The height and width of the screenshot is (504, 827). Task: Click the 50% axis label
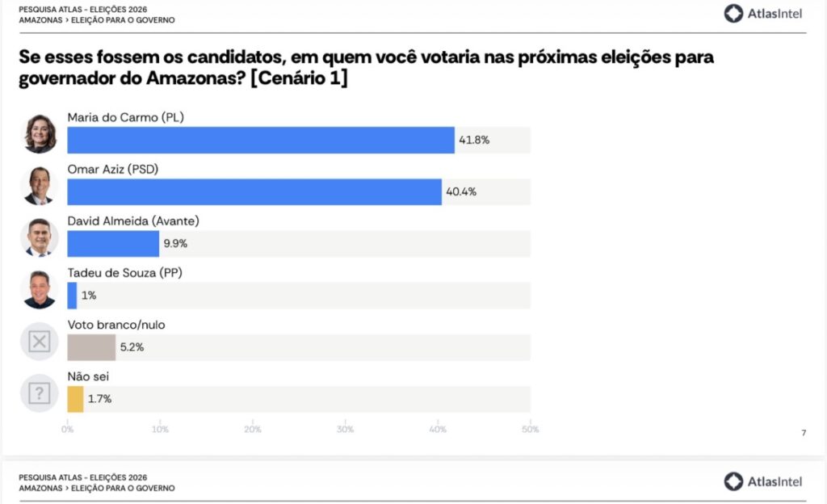531,430
